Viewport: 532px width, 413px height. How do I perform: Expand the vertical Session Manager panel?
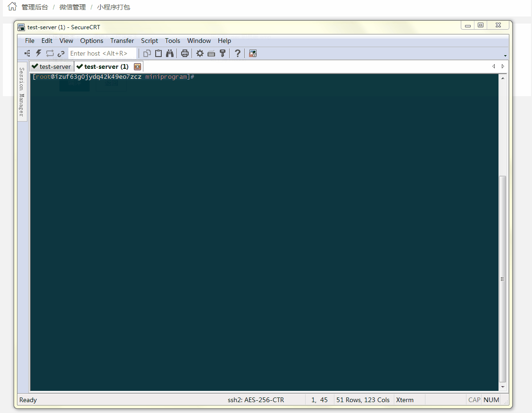pos(22,91)
